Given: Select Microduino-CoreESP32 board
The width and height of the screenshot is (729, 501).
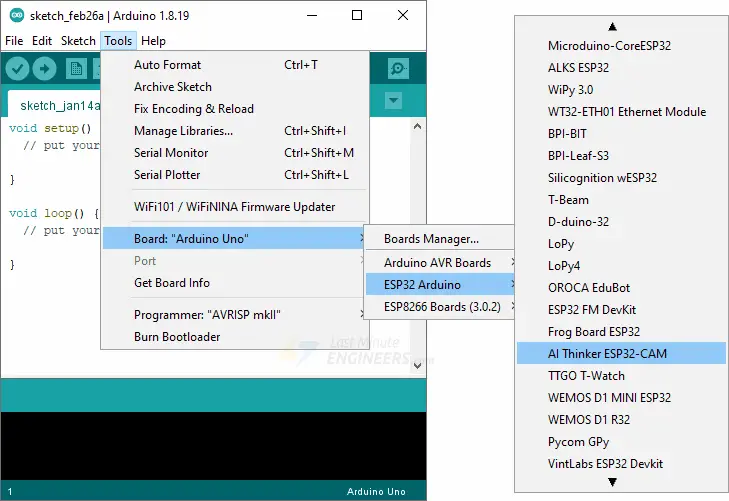Looking at the screenshot, I should point(621,46).
